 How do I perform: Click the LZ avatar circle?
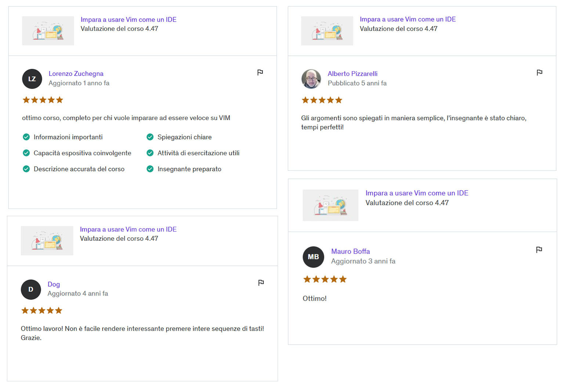click(32, 79)
